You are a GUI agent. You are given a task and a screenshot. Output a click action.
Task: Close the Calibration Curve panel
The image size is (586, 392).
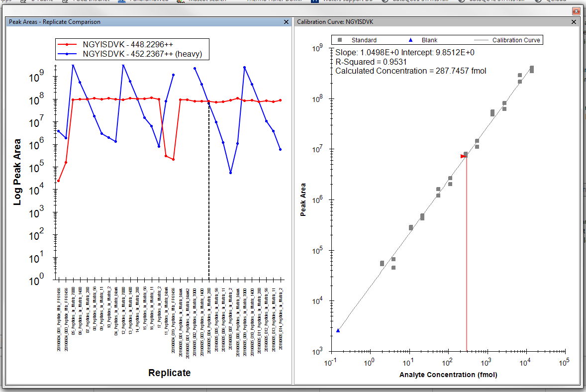574,22
